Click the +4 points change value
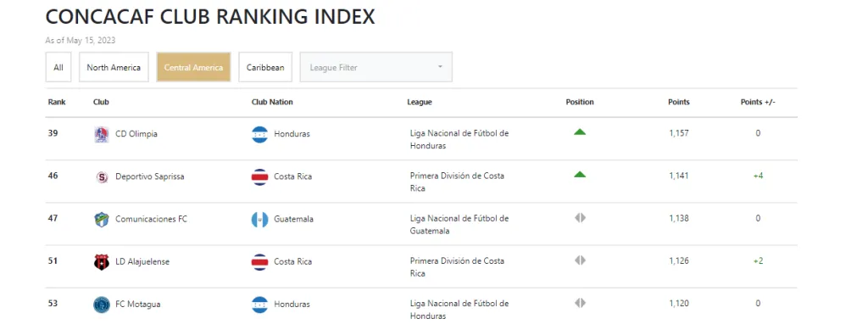 (x=758, y=176)
